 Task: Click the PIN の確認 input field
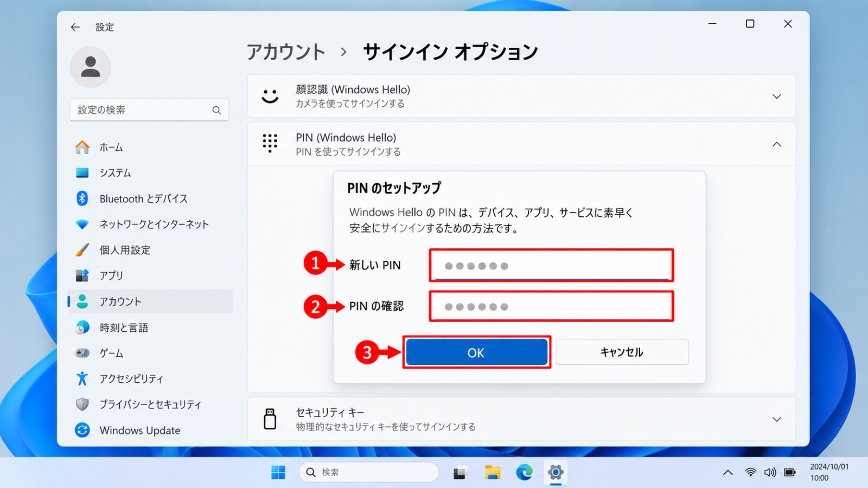point(551,306)
